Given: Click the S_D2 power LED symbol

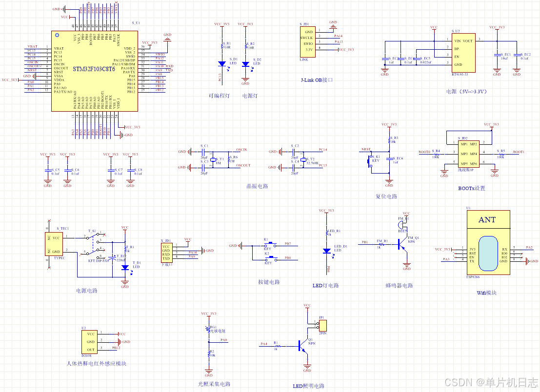Looking at the screenshot, I should pyautogui.click(x=245, y=64).
